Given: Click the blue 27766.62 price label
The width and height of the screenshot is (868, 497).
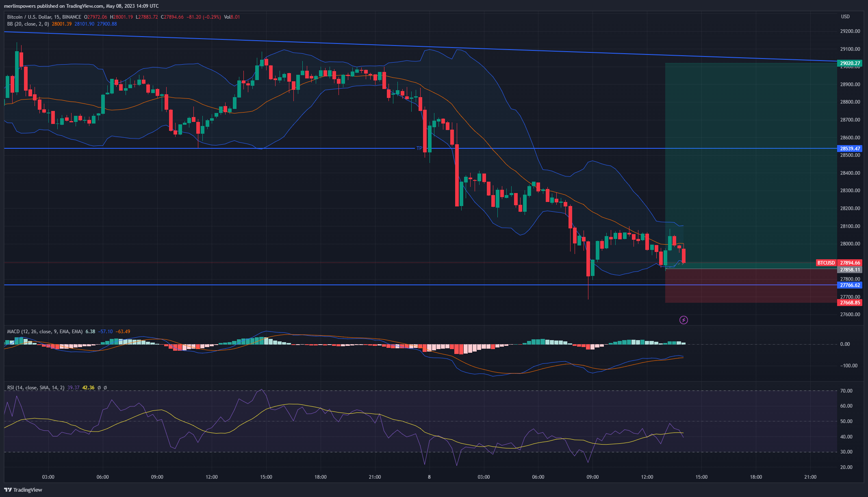Looking at the screenshot, I should pos(850,285).
